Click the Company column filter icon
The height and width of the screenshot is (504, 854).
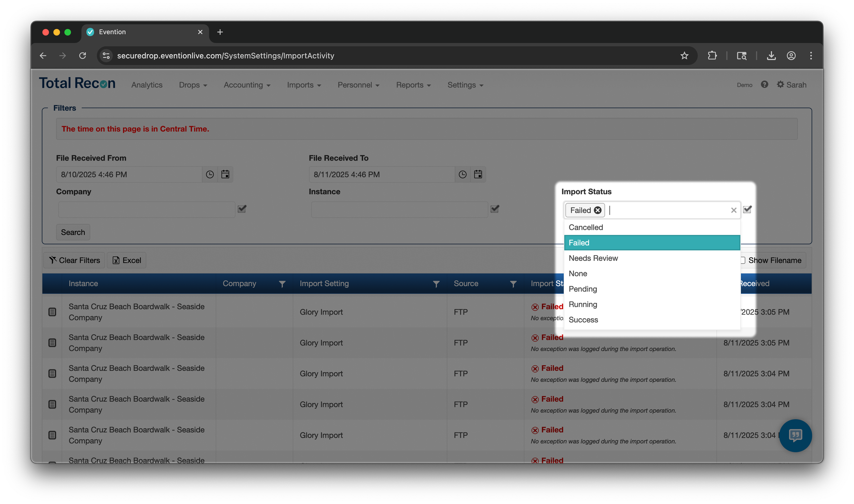pos(282,284)
